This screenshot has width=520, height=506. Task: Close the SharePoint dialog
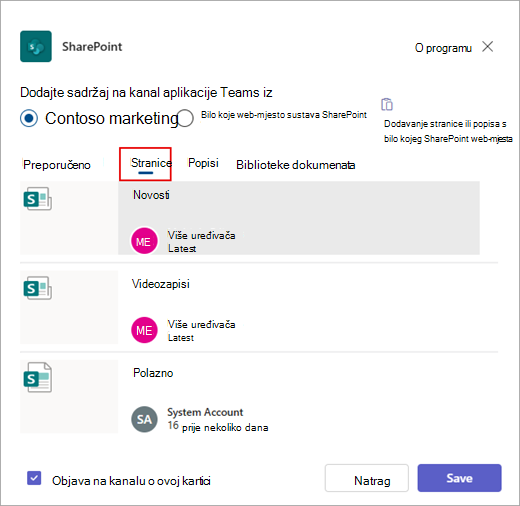click(487, 47)
